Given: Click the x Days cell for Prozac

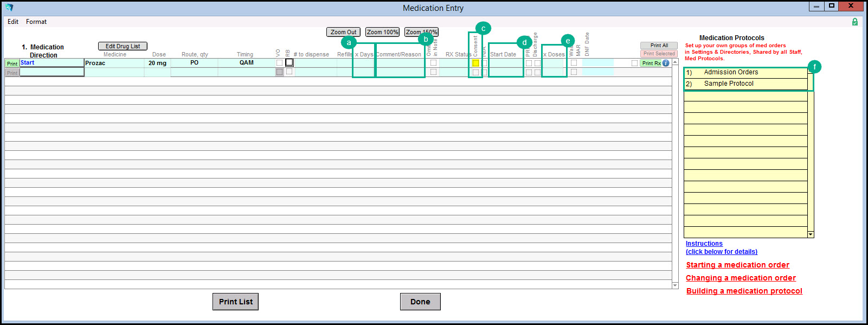Looking at the screenshot, I should coord(364,63).
